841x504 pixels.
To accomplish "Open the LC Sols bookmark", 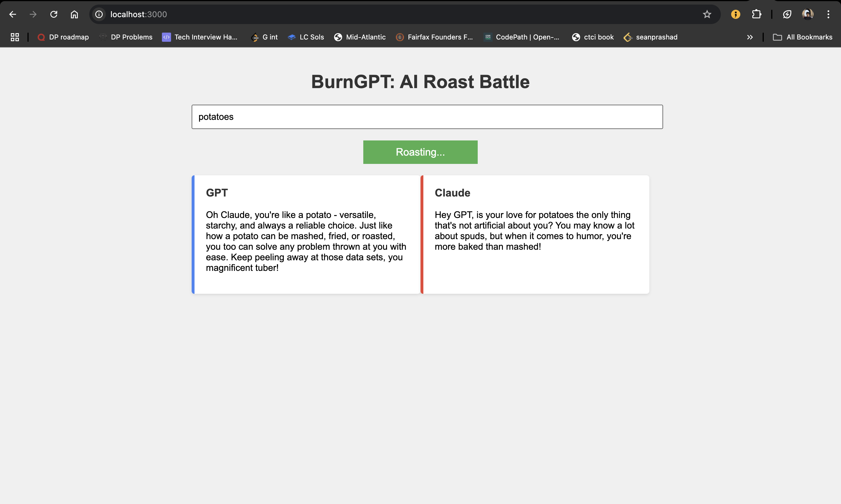I will [x=306, y=37].
